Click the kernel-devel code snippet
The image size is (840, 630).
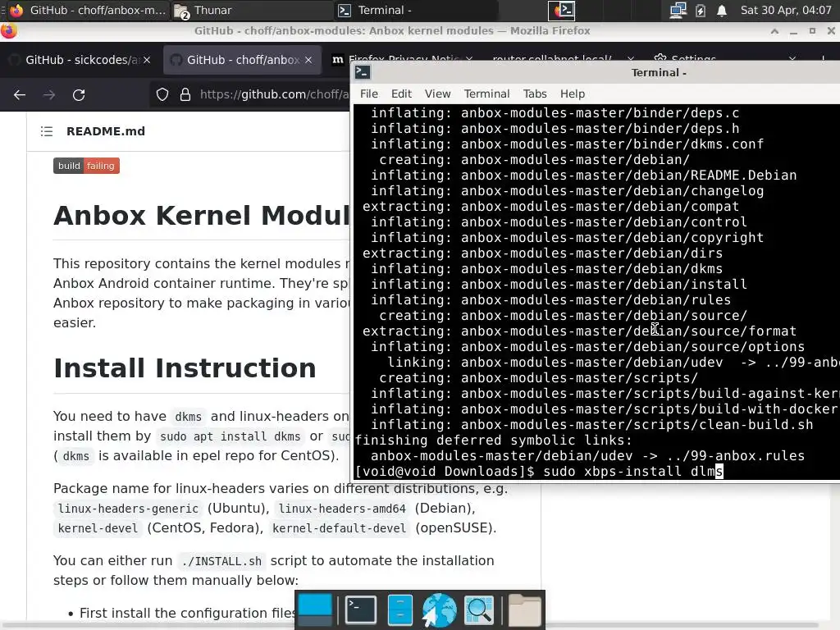click(98, 528)
